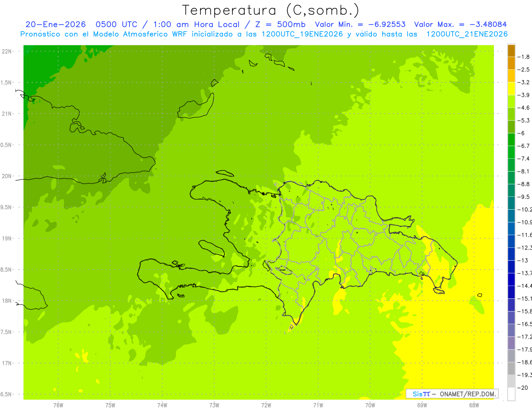Image resolution: width=532 pixels, height=411 pixels.
Task: Click the green swatch between -6 and -6.7
Action: [x=511, y=140]
